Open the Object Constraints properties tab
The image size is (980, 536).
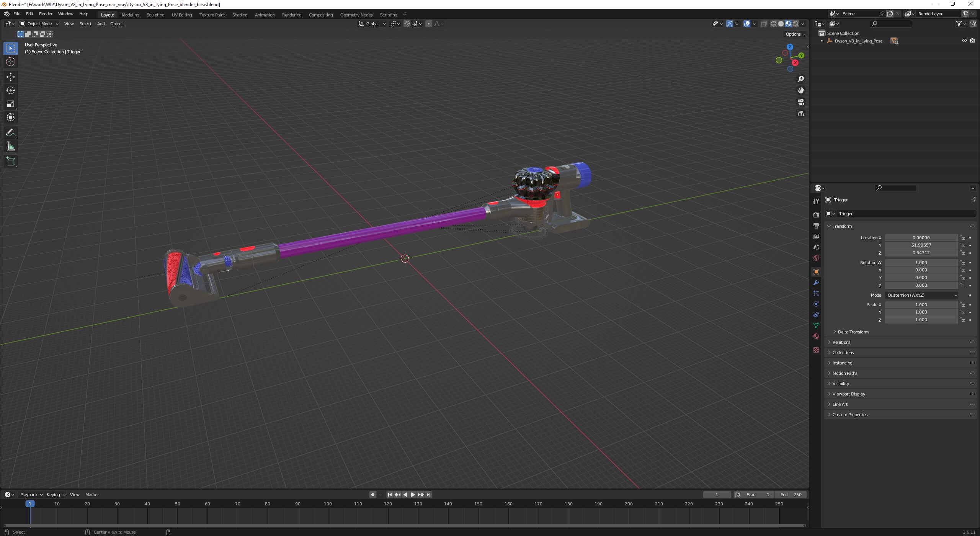click(x=816, y=315)
